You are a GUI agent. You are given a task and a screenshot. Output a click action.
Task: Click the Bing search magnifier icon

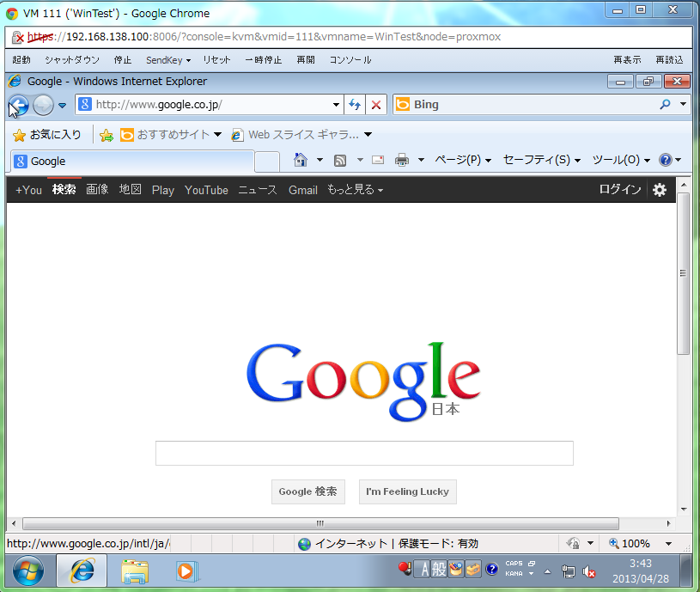click(x=665, y=105)
